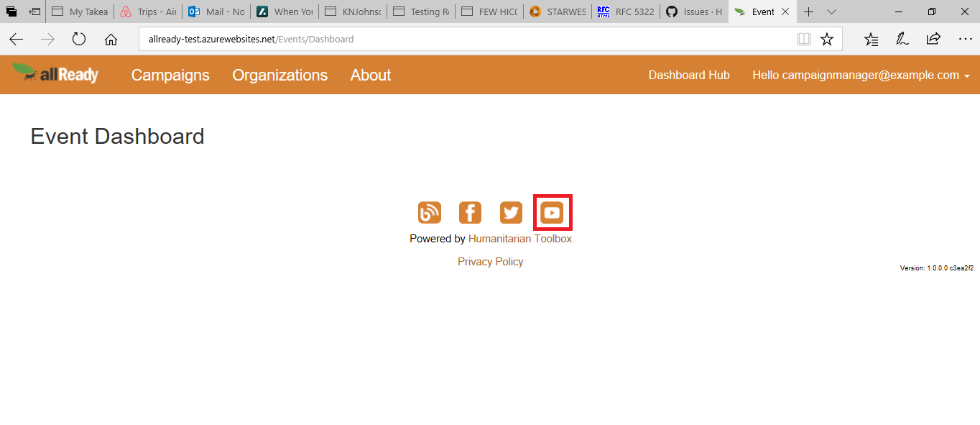This screenshot has width=980, height=425.
Task: Switch to the STARWES browser tab
Action: point(558,12)
